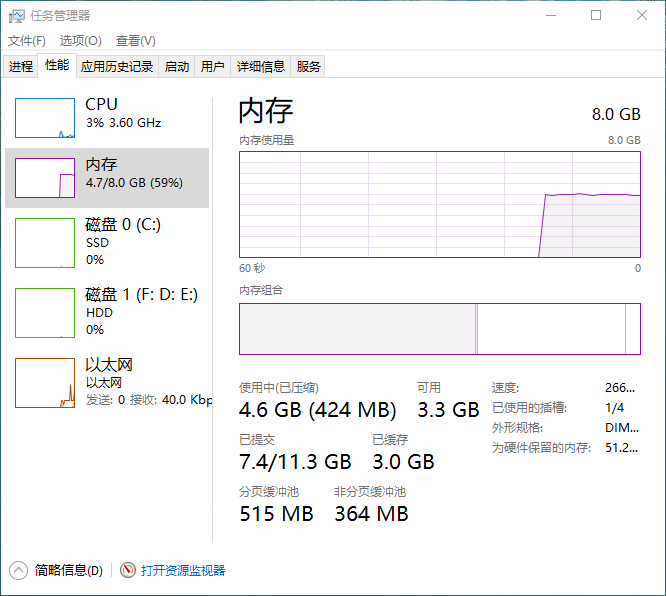Click the 内存使用量 usage graph
This screenshot has height=596, width=666.
coord(439,204)
